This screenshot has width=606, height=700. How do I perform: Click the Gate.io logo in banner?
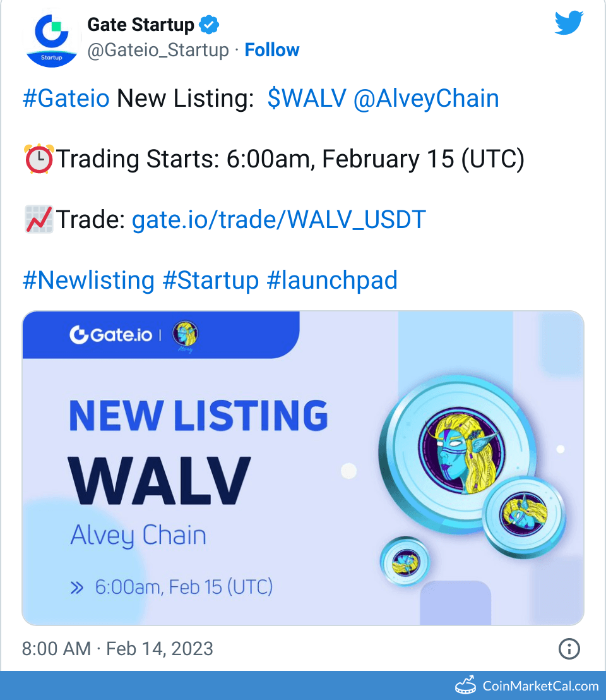111,334
